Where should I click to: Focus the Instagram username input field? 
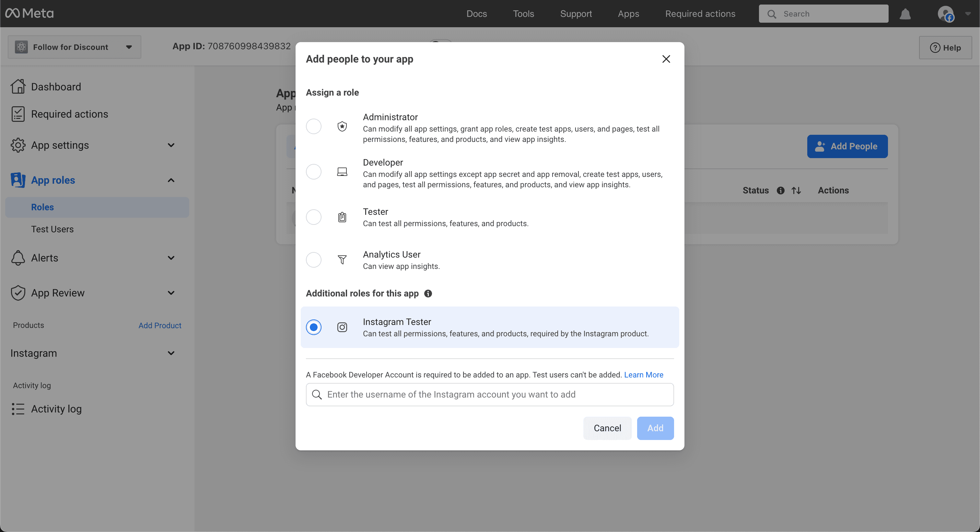click(x=490, y=394)
